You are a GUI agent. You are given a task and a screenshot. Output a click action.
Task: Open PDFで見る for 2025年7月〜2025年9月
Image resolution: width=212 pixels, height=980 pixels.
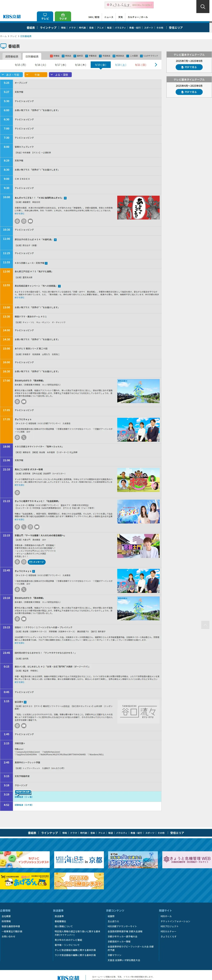point(189,67)
